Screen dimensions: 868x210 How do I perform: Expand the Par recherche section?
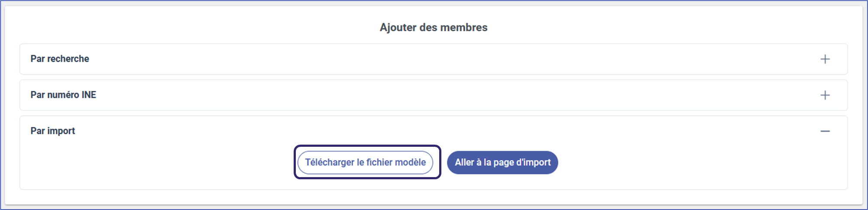click(433, 59)
